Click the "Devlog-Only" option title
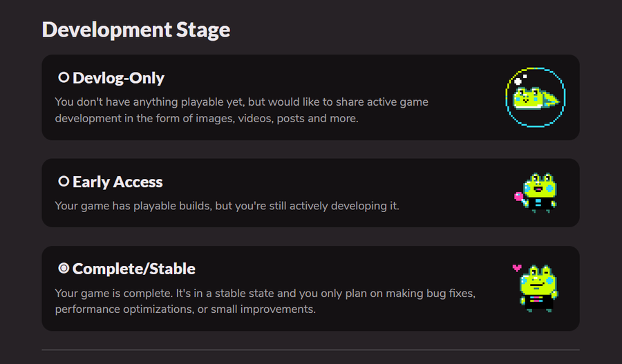622x364 pixels. pos(118,78)
